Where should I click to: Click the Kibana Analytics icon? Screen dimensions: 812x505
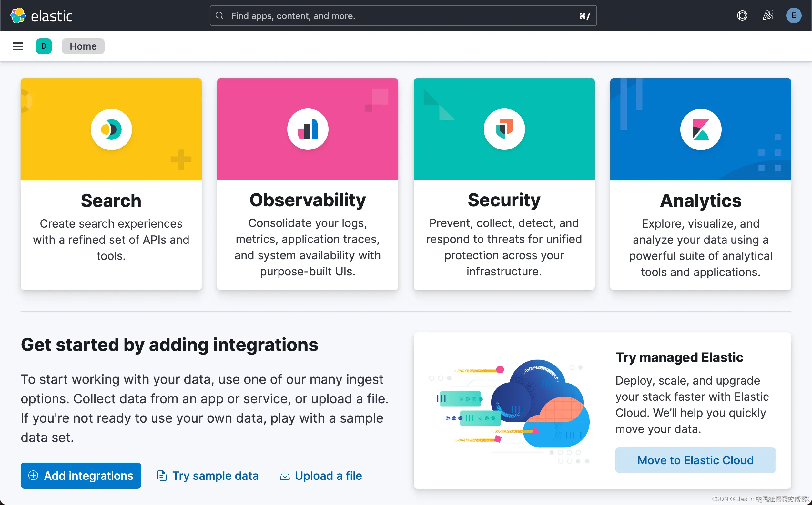701,129
